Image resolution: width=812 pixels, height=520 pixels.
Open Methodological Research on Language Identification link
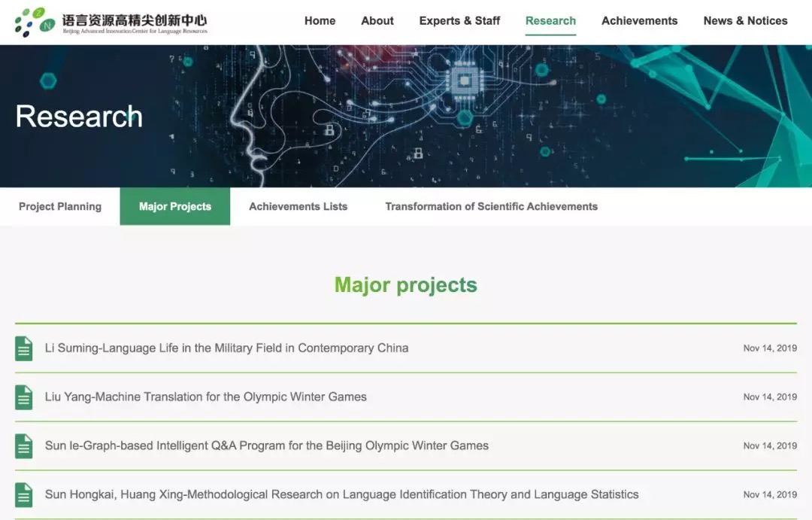341,495
